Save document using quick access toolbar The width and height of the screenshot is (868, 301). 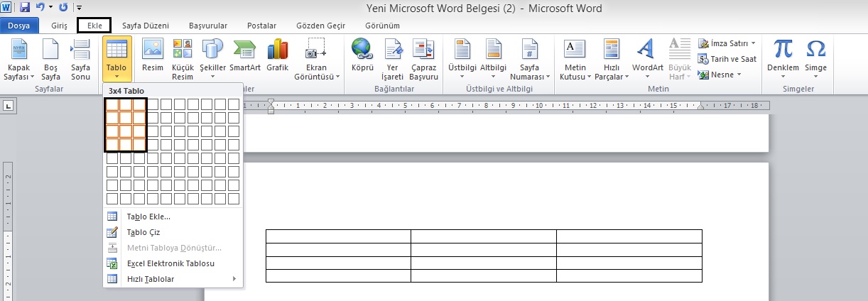25,9
